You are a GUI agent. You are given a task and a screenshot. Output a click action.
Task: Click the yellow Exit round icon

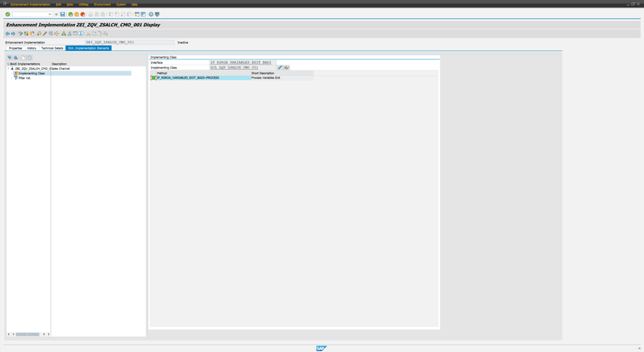(77, 14)
